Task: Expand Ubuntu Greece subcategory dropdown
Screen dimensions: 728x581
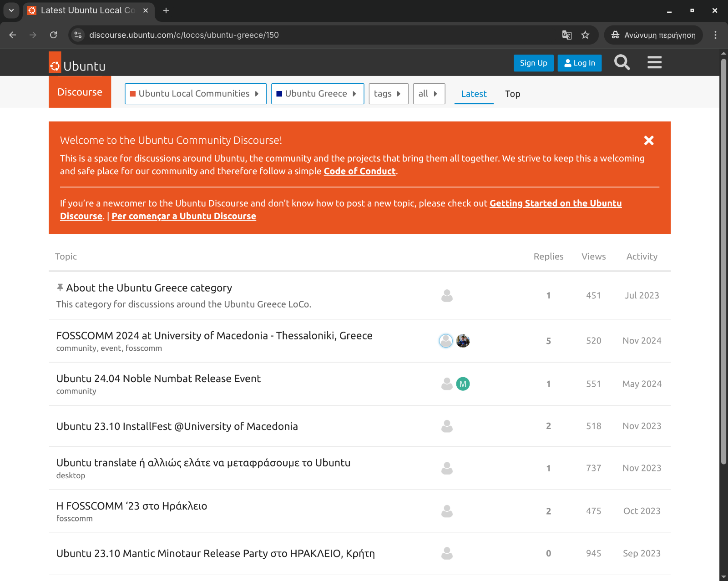Action: tap(318, 94)
